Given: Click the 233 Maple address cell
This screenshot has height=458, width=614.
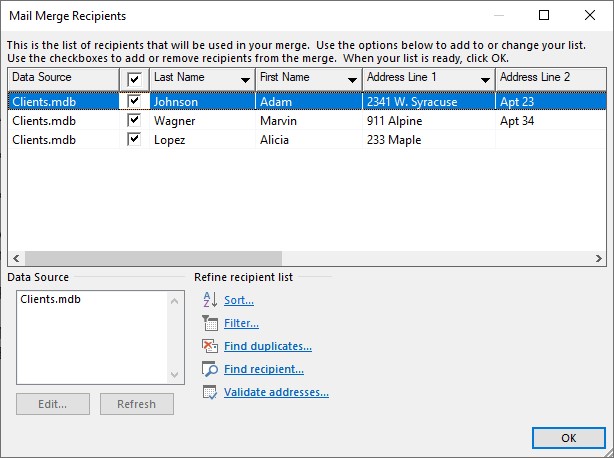Looking at the screenshot, I should click(429, 140).
